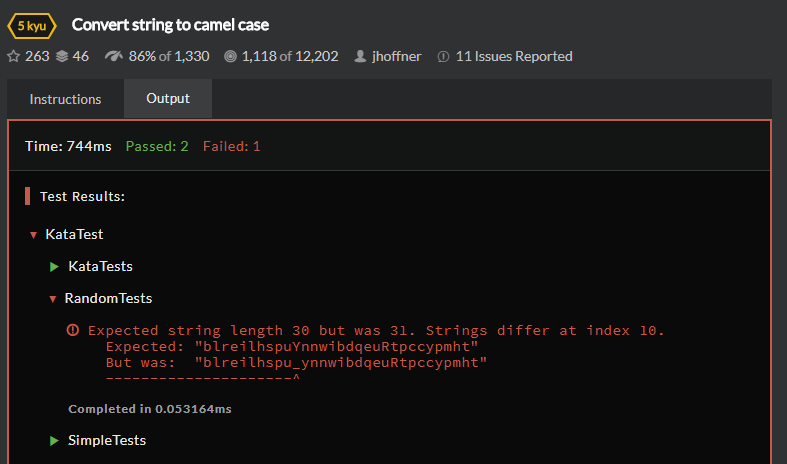
Task: Click the author user icon beside jhoffner
Action: pyautogui.click(x=361, y=57)
